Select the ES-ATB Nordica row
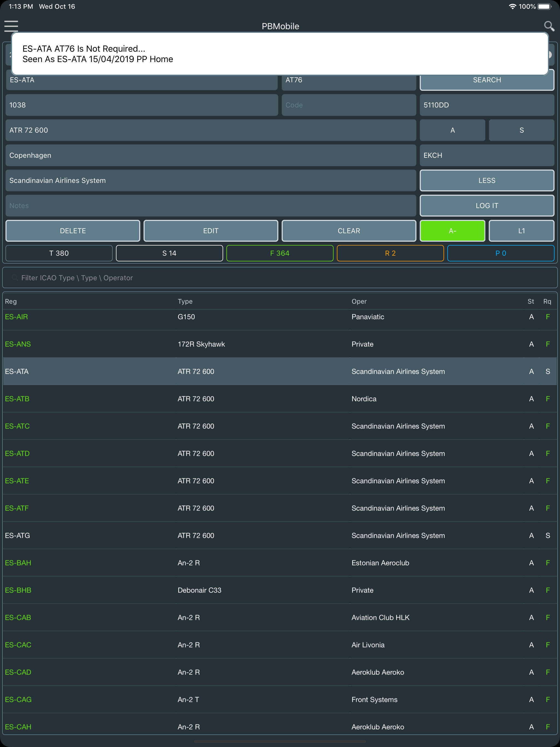 click(x=280, y=399)
